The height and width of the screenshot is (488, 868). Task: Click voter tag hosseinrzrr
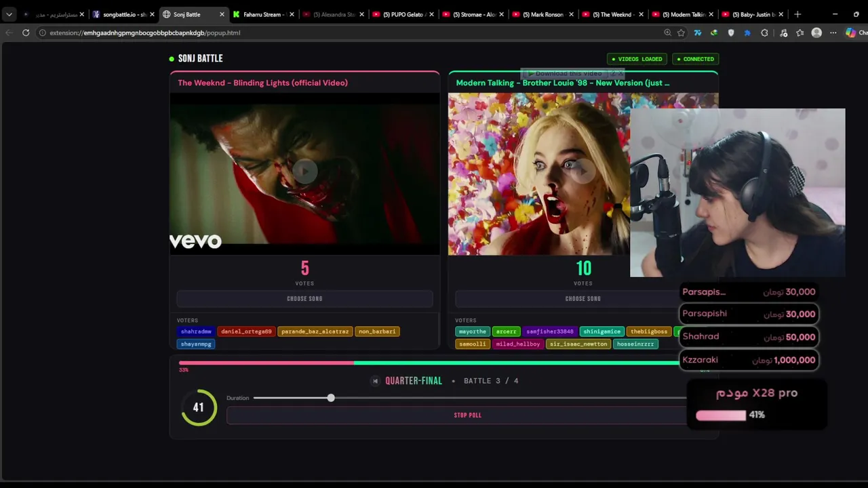pyautogui.click(x=635, y=344)
